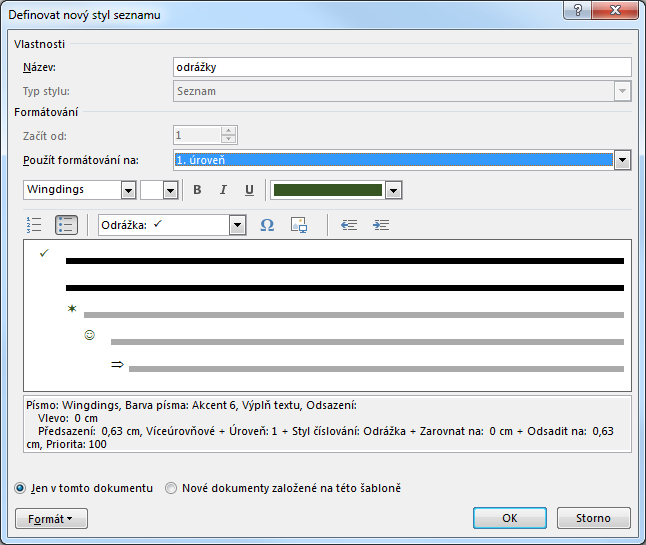Cancel with the Storno button
The width and height of the screenshot is (646, 545).
(593, 518)
